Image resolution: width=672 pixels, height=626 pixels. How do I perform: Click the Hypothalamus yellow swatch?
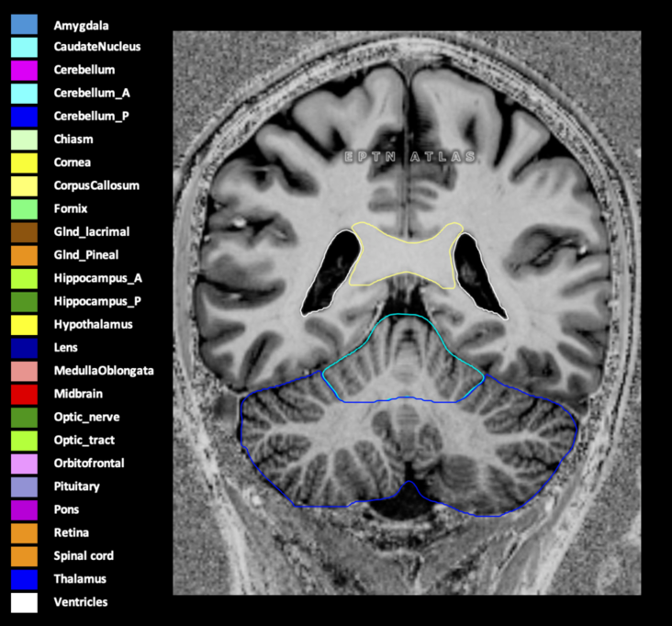[24, 325]
